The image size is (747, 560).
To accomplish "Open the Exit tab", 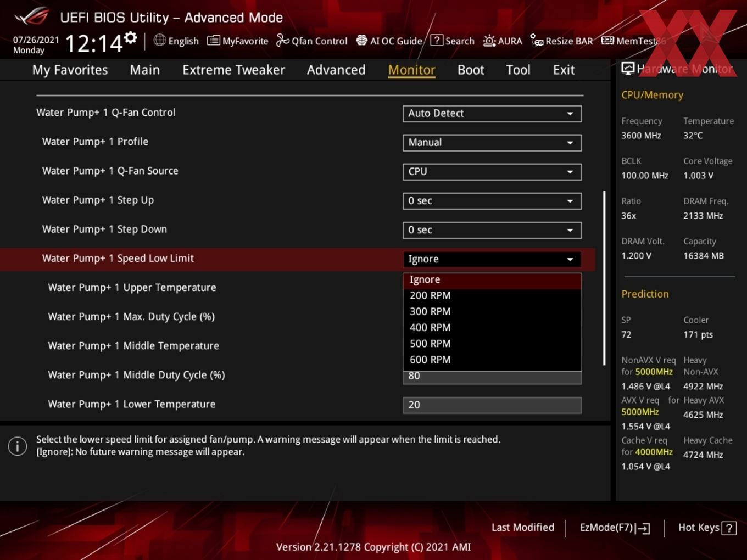I will tap(564, 70).
